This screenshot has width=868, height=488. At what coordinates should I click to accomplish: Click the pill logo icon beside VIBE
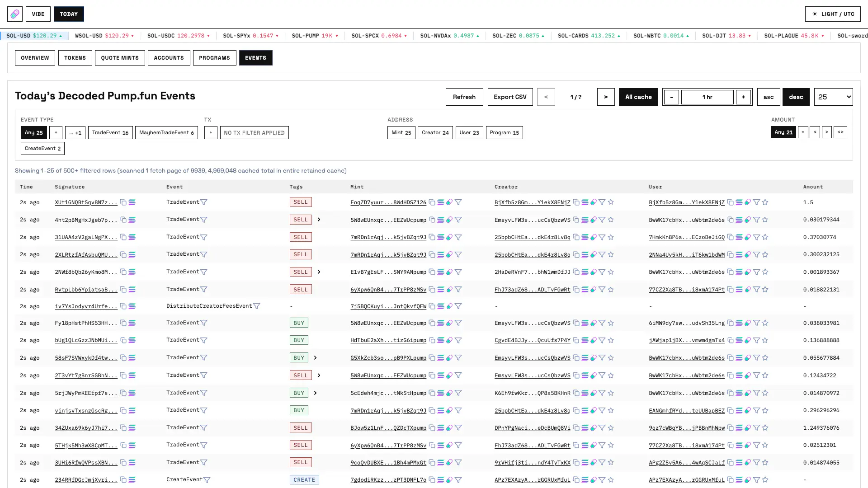pyautogui.click(x=15, y=14)
